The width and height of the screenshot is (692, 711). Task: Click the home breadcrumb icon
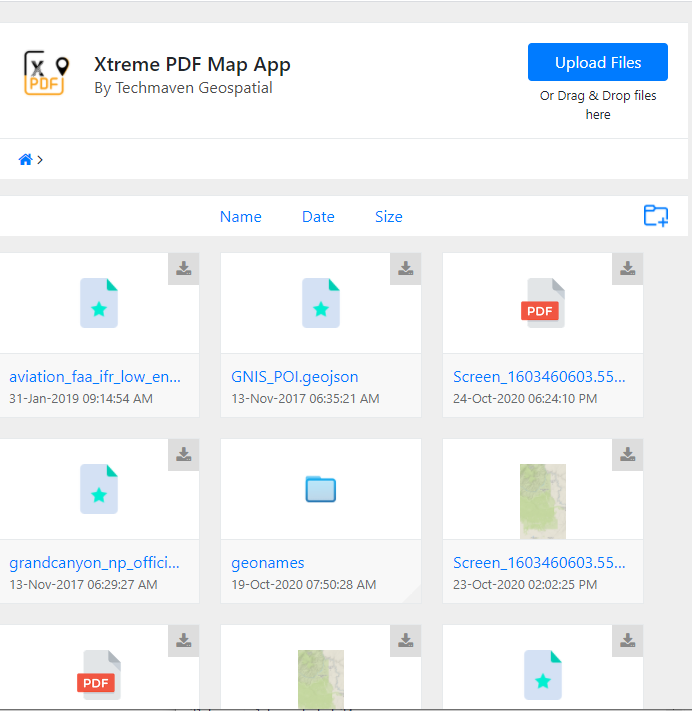tap(26, 160)
